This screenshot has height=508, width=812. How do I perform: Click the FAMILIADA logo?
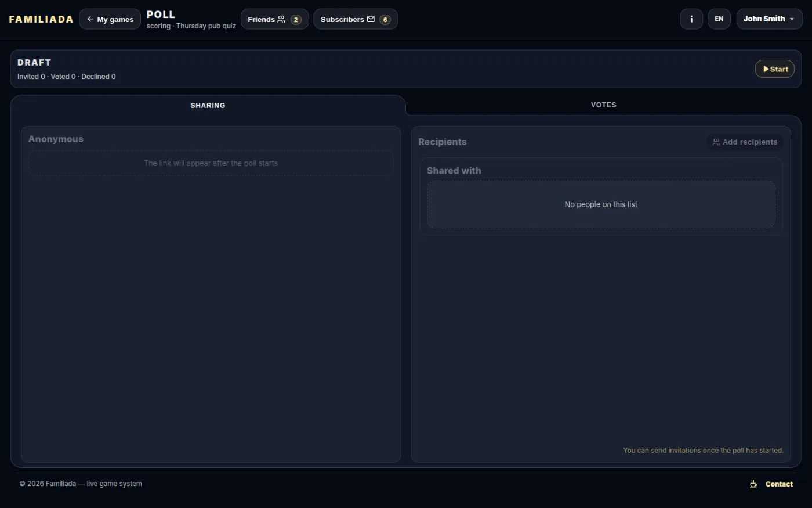[41, 19]
